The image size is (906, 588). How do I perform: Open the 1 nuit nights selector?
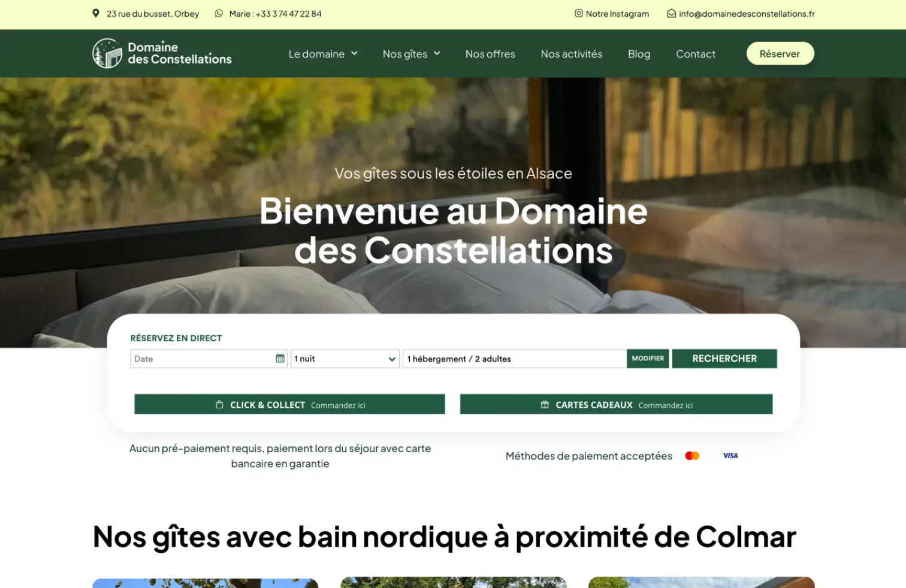pyautogui.click(x=345, y=359)
